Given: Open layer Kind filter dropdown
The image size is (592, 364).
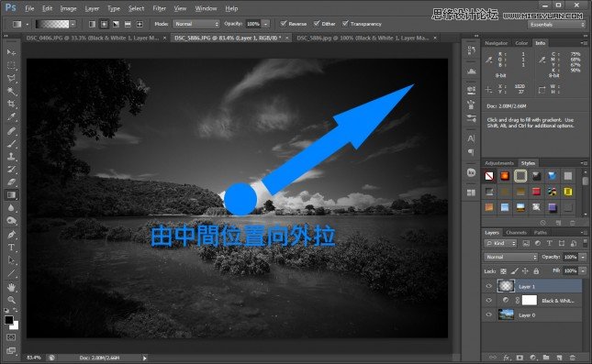Looking at the screenshot, I should 500,243.
